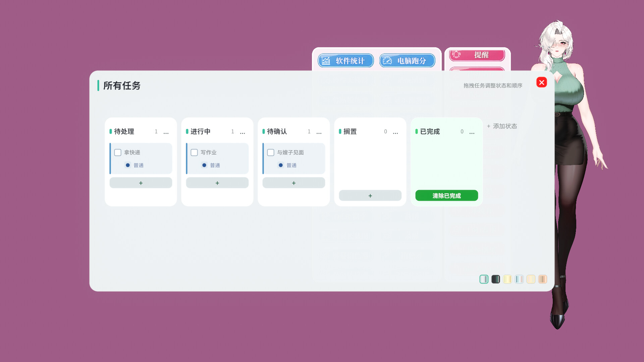This screenshot has height=362, width=644.
Task: Open 电脑跑分 in the background window
Action: tap(407, 61)
